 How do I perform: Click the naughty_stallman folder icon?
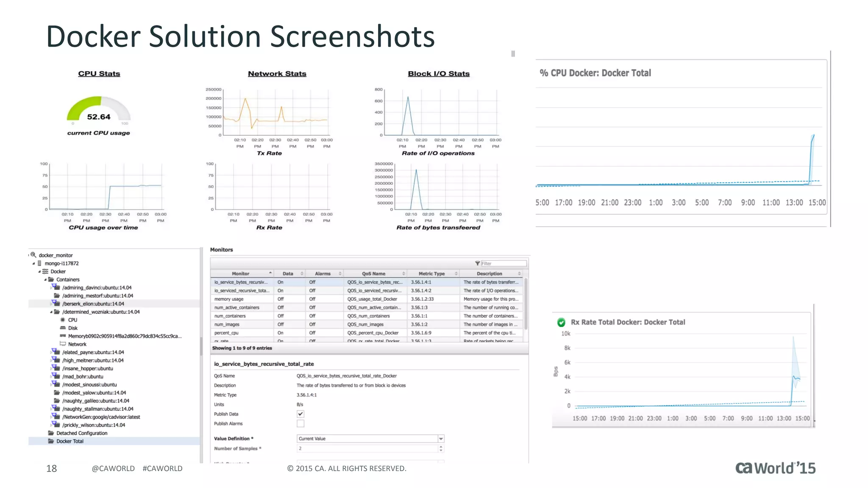[56, 409]
